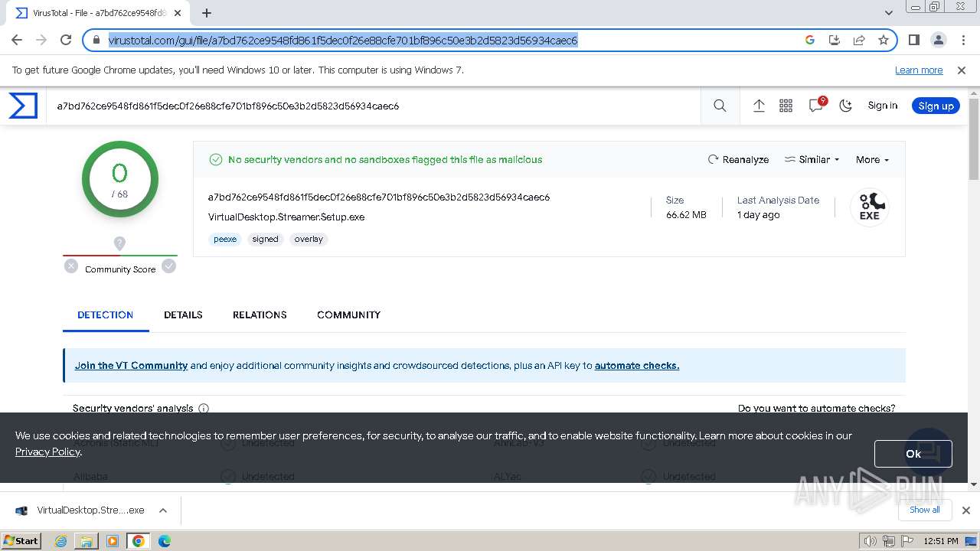This screenshot has height=551, width=980.
Task: Close the VirusTotal browser tab
Action: coord(178,13)
